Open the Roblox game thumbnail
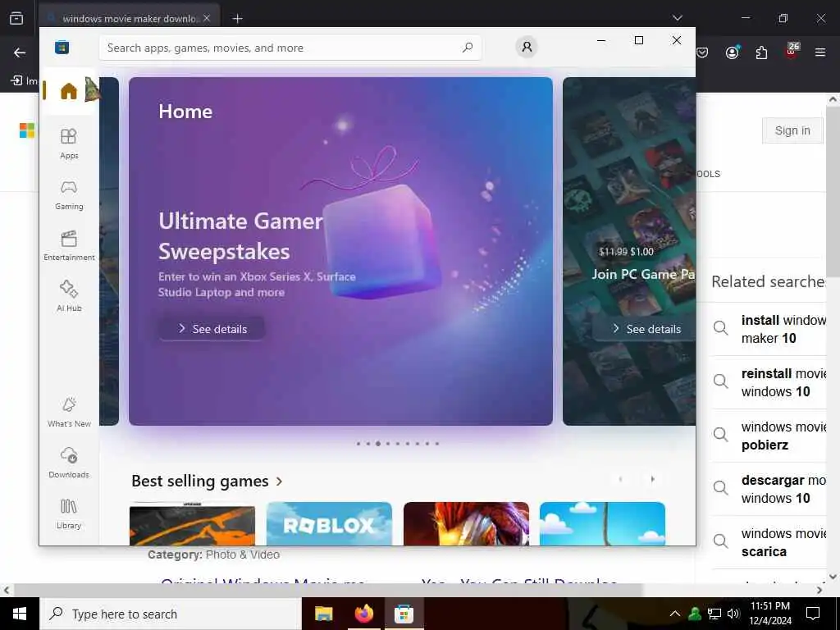Viewport: 840px width, 630px height. coord(329,523)
